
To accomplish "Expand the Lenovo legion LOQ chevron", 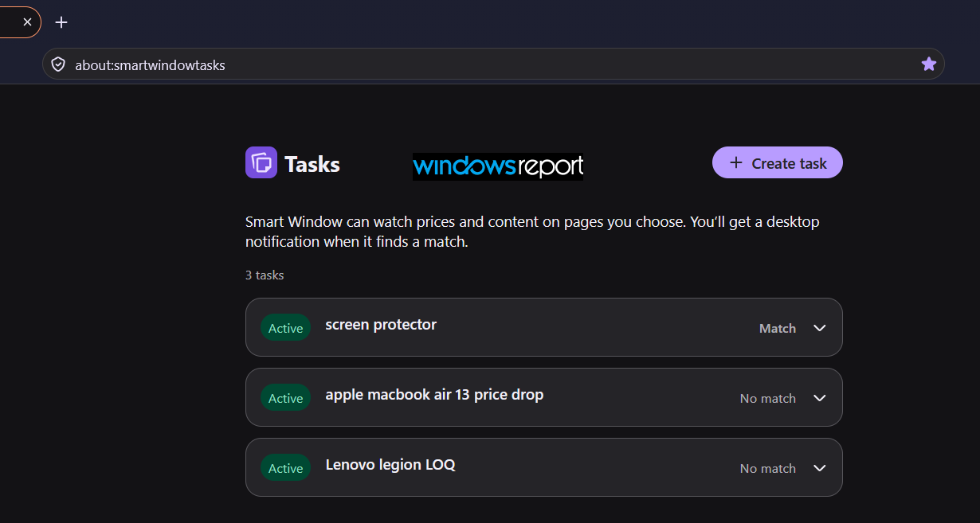I will 820,468.
